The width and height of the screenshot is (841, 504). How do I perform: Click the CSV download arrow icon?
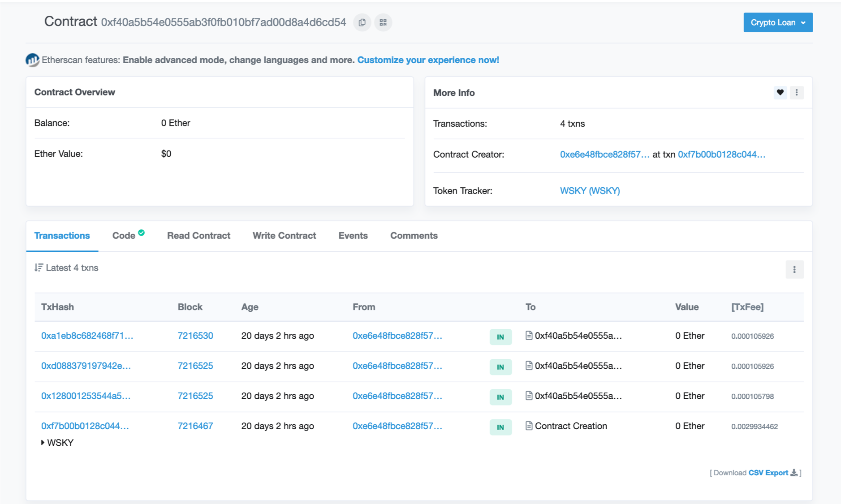pyautogui.click(x=794, y=473)
